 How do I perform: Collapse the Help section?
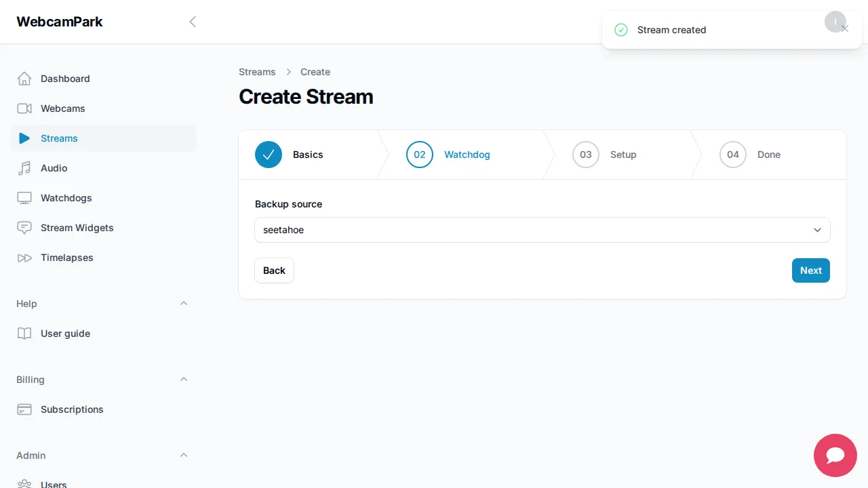(184, 304)
